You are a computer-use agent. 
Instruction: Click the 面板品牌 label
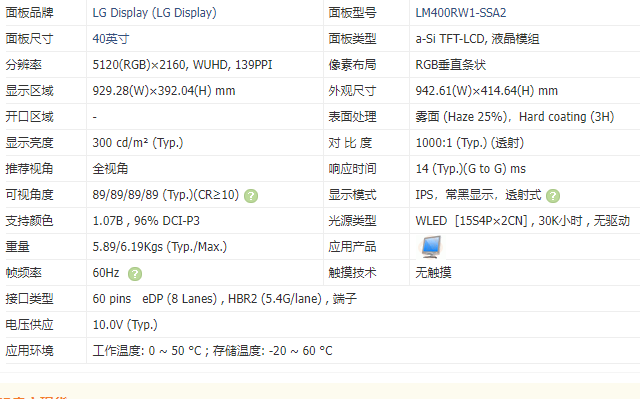coord(29,13)
